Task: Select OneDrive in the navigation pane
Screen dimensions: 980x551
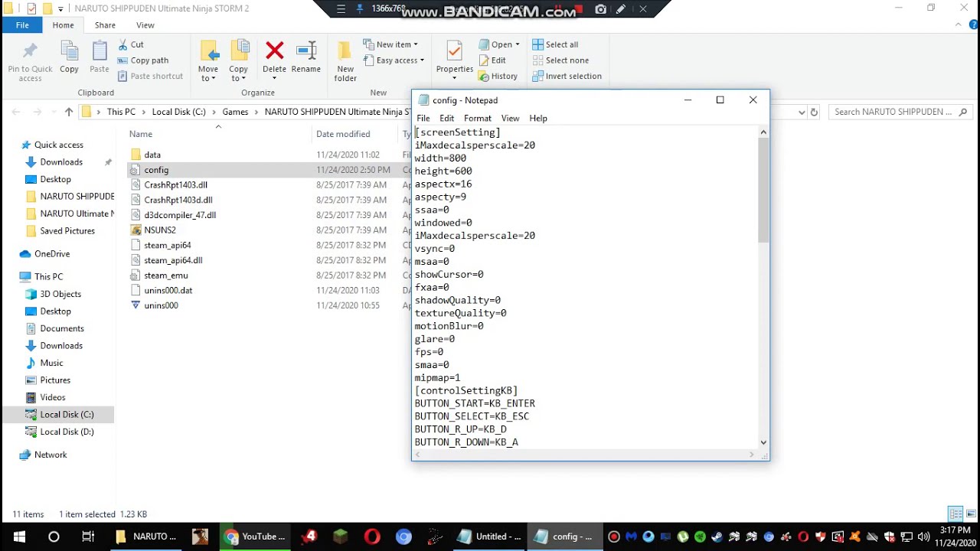Action: [x=52, y=253]
